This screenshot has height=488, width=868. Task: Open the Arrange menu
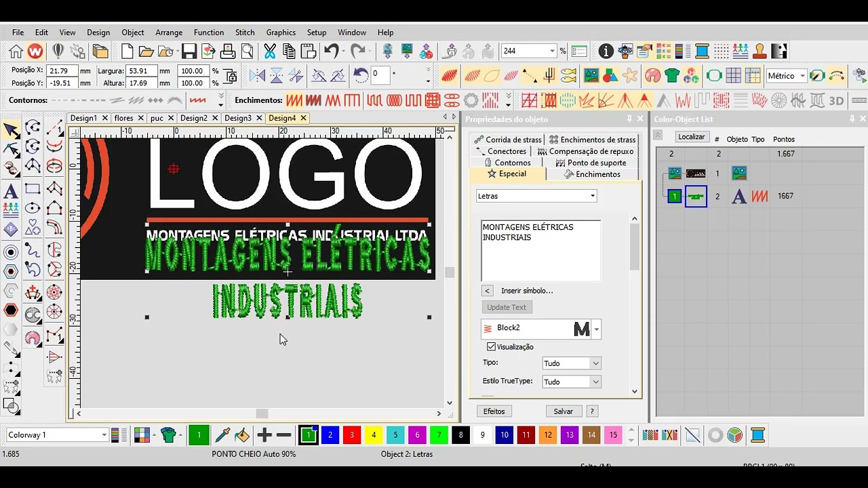[169, 33]
